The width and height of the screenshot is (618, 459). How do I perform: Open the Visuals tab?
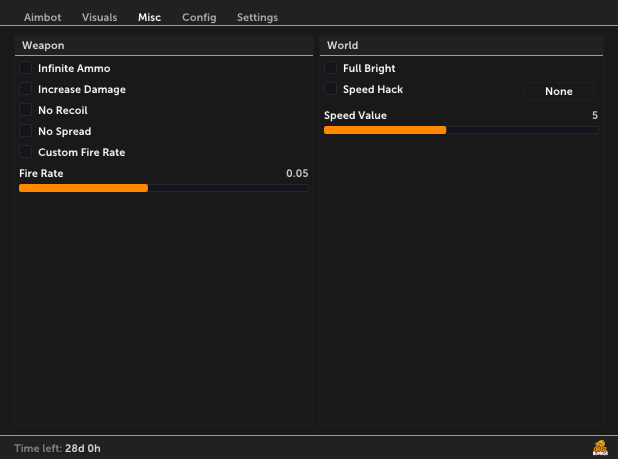(99, 17)
